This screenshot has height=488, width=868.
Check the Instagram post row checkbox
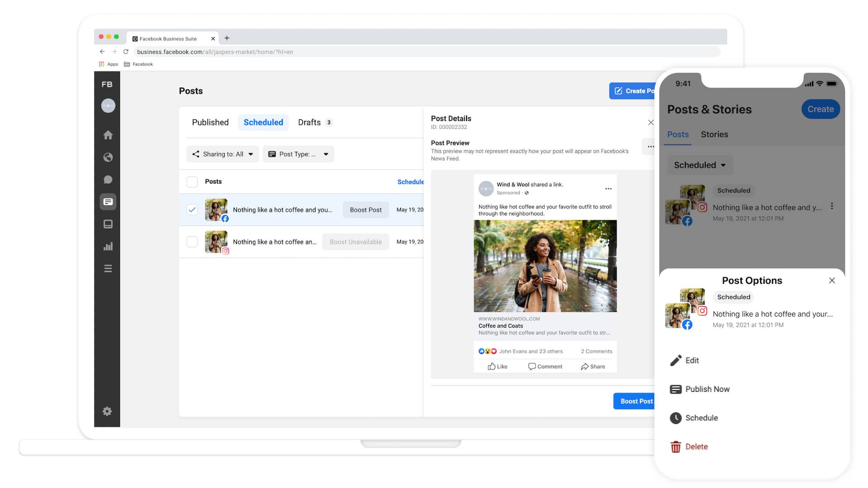point(192,242)
